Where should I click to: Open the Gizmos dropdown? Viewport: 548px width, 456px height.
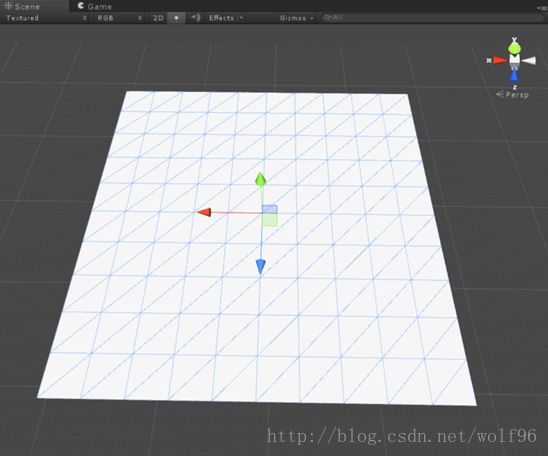[x=296, y=18]
